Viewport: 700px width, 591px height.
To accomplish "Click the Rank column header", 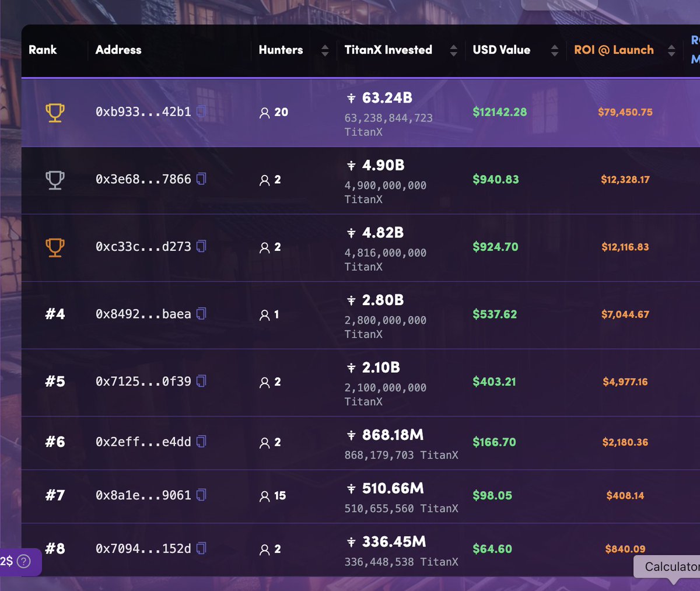I will coord(43,50).
